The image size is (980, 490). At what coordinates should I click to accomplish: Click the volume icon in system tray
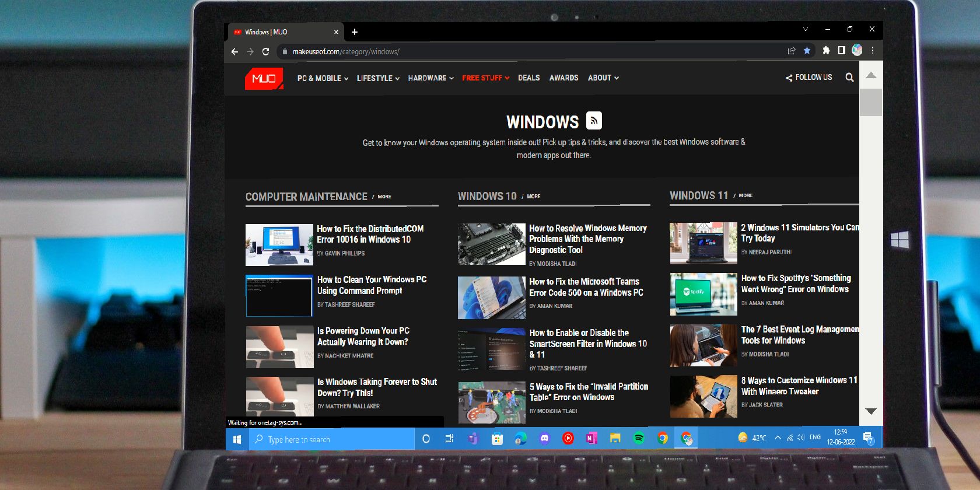tap(801, 437)
